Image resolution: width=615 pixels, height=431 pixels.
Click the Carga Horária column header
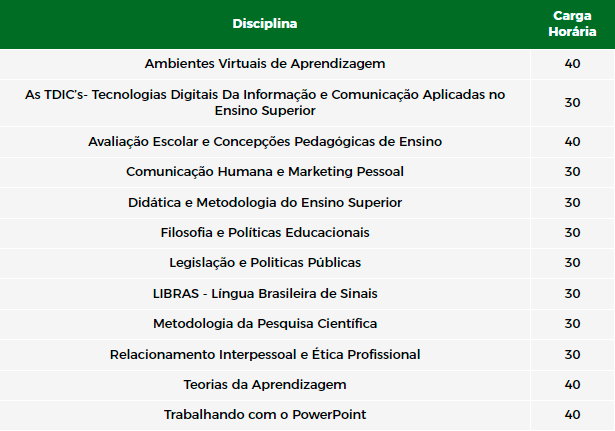[572, 24]
